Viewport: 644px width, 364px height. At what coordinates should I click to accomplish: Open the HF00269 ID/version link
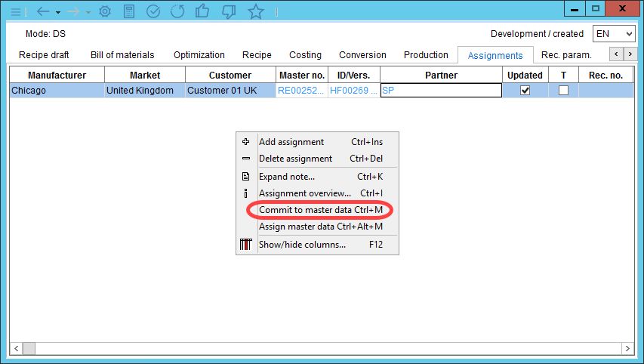point(353,91)
